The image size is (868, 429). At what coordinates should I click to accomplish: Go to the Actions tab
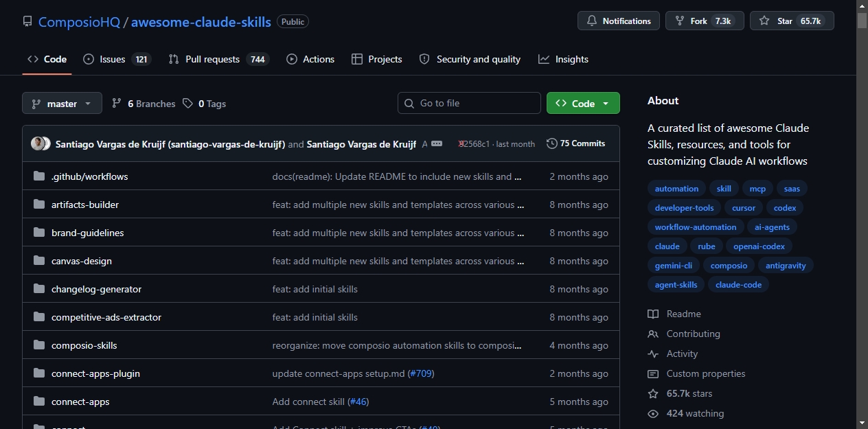pos(310,59)
